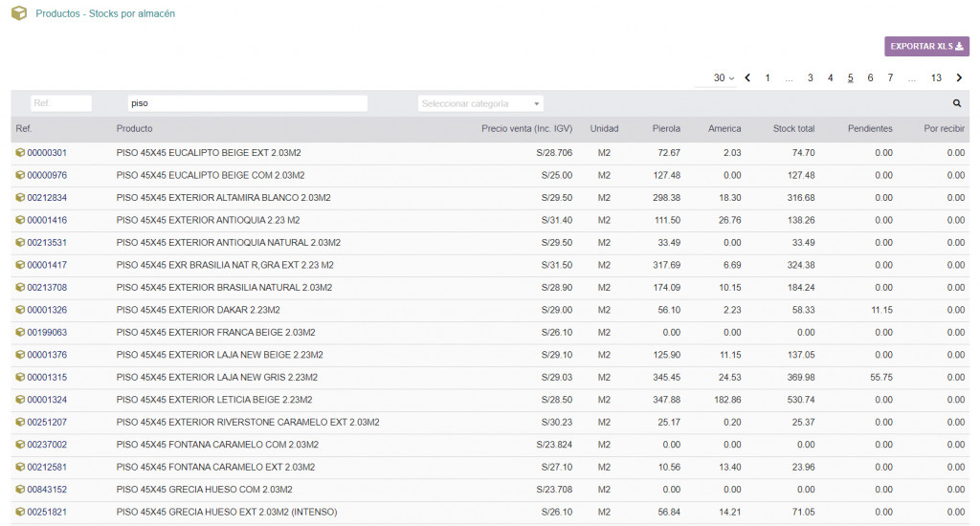Go to previous page with left chevron

tap(747, 78)
